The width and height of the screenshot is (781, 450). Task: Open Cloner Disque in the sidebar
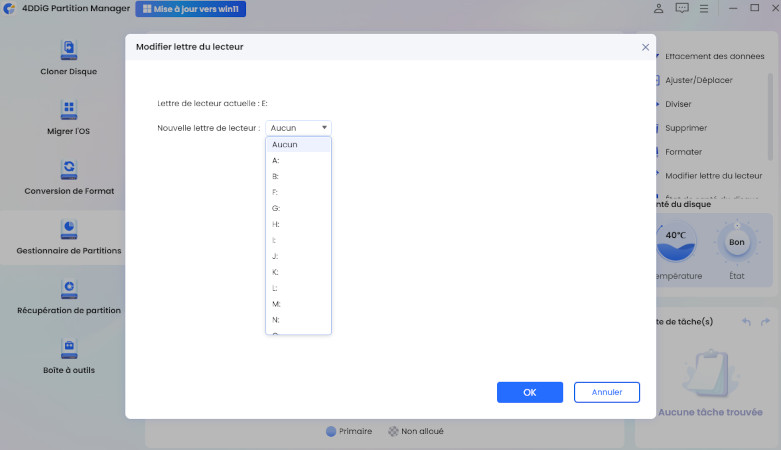coord(69,58)
